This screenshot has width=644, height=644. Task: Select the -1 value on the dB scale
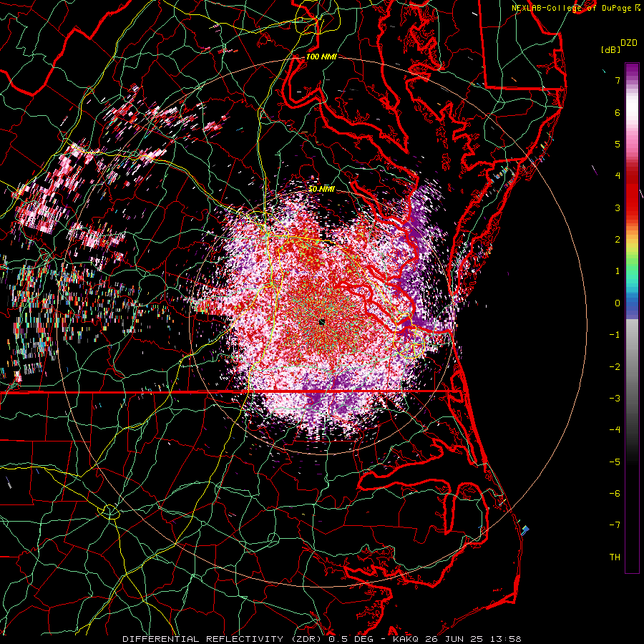[x=615, y=335]
